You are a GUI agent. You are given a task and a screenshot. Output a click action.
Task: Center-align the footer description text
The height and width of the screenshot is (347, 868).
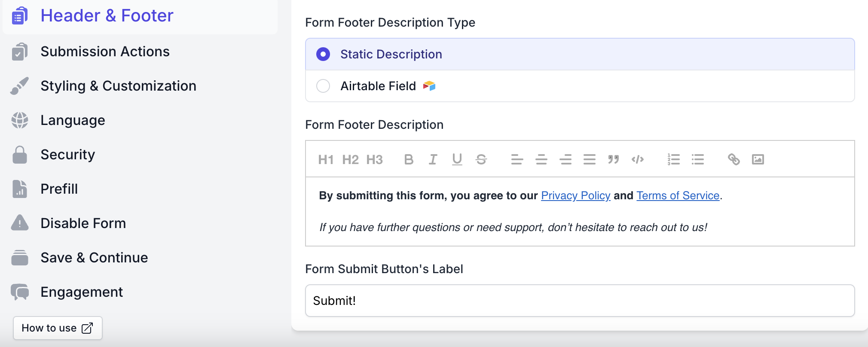tap(541, 159)
